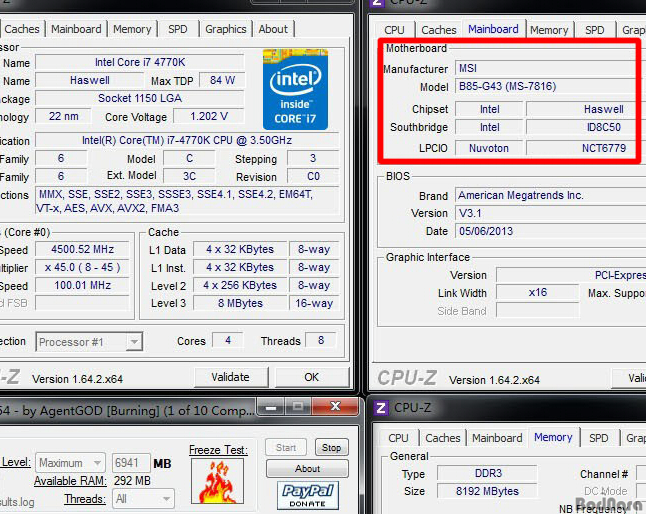Click the Max TDP value 84 W
This screenshot has height=514, width=646.
(222, 80)
